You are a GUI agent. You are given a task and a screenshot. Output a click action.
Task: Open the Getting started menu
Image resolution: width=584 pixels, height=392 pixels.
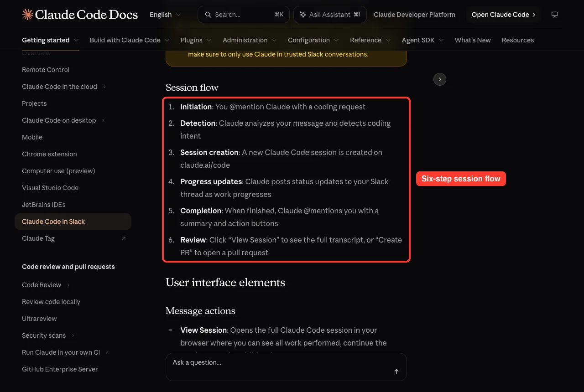50,40
